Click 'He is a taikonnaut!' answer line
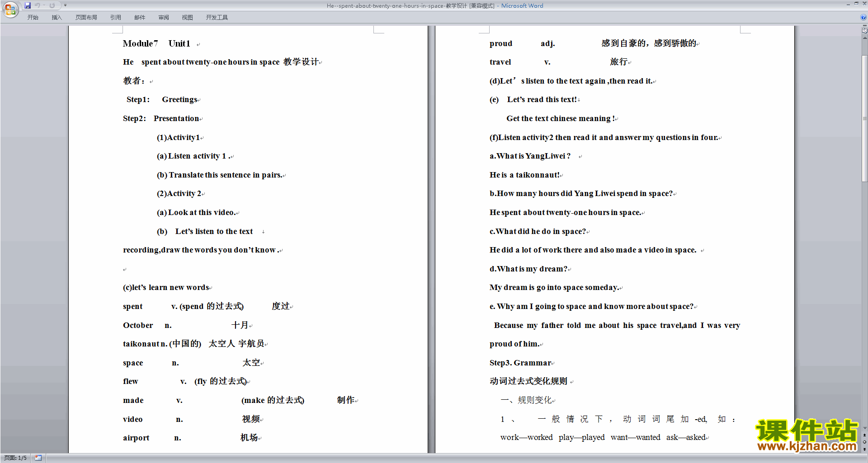 point(525,175)
